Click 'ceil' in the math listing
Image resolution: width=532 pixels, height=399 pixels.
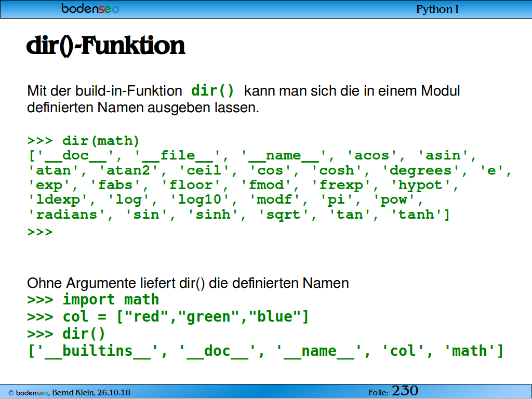(x=204, y=170)
